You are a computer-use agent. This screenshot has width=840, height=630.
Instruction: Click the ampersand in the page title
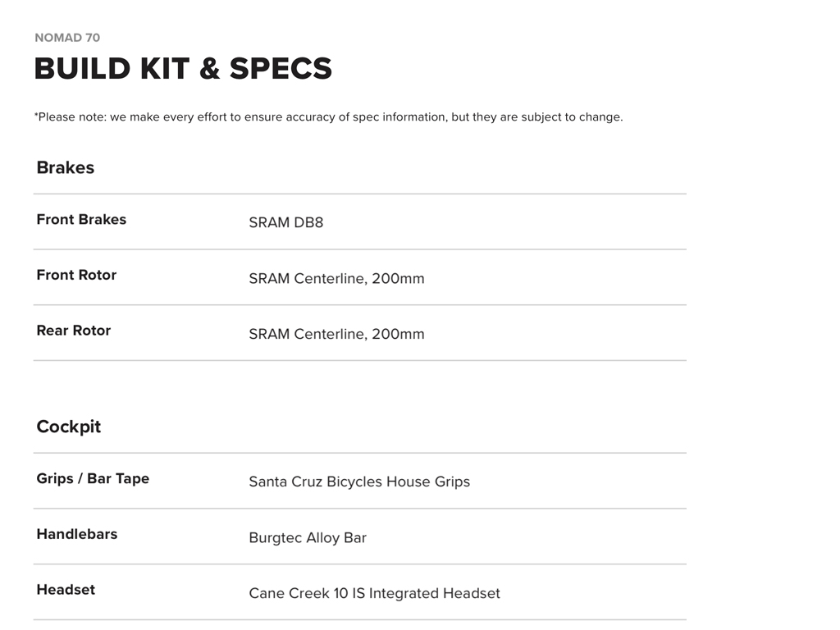click(x=209, y=69)
